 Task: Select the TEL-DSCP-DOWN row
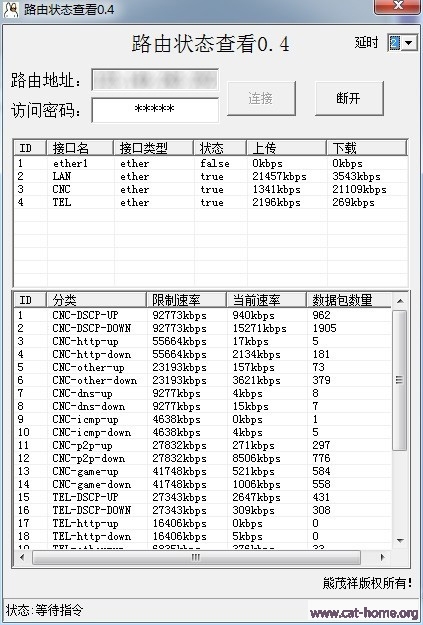203,510
